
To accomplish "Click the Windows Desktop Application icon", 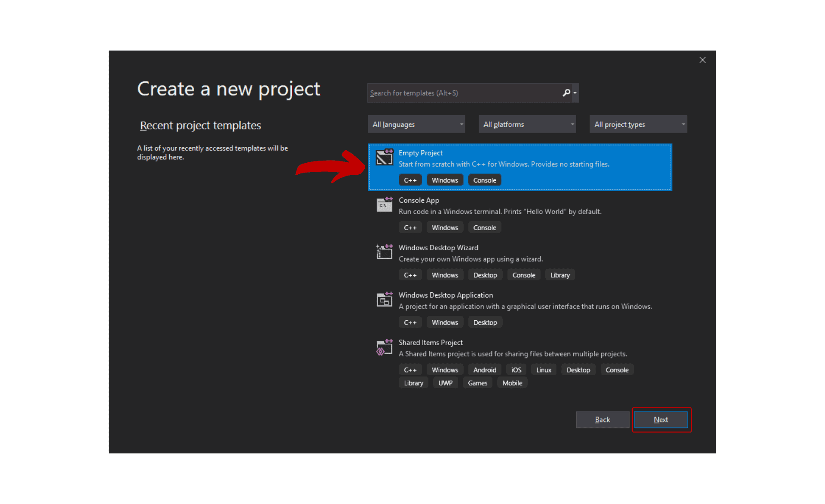I will [384, 299].
